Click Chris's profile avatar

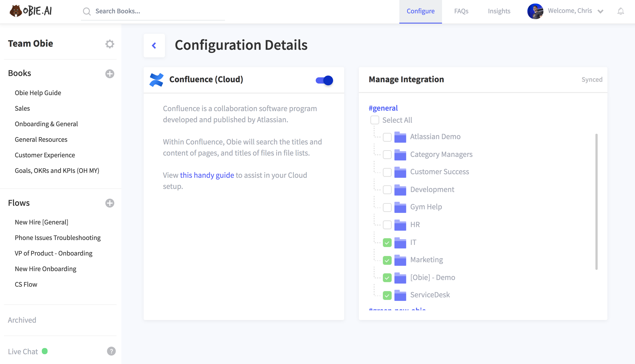535,11
